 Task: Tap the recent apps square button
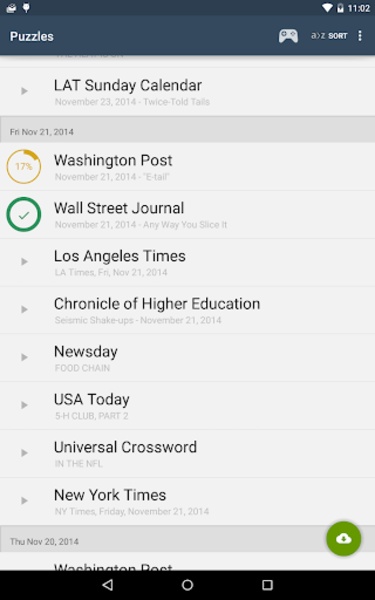point(267,585)
